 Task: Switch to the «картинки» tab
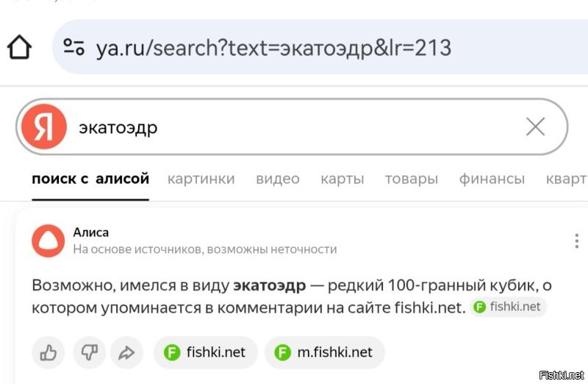click(x=201, y=179)
